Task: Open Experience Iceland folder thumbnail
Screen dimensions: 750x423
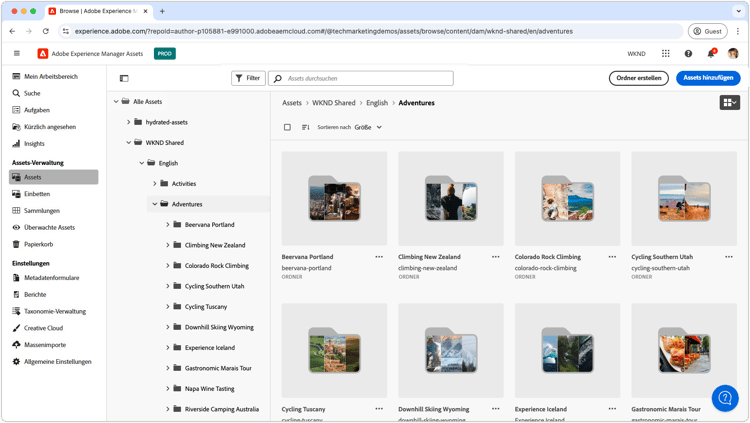Action: tap(567, 350)
